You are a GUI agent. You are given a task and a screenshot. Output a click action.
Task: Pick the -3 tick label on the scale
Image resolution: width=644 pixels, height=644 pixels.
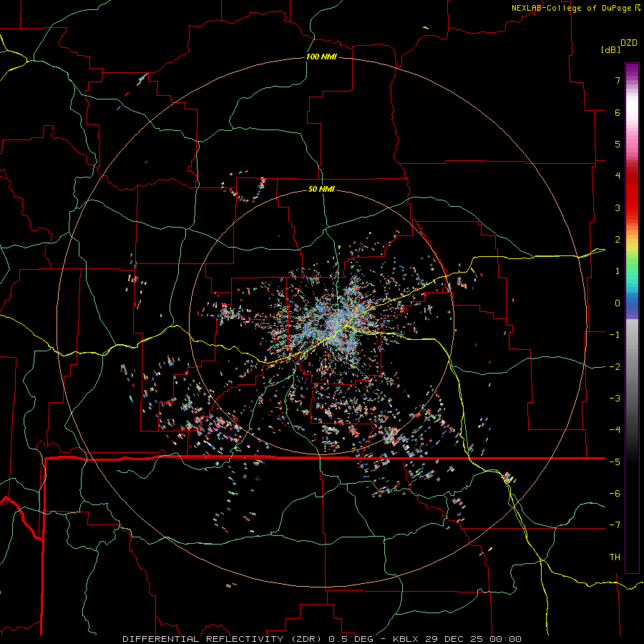(615, 399)
